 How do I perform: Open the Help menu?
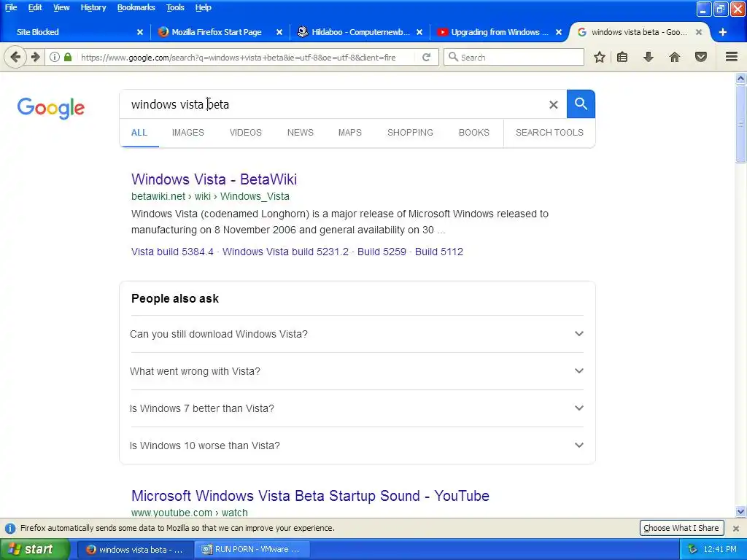(x=203, y=7)
